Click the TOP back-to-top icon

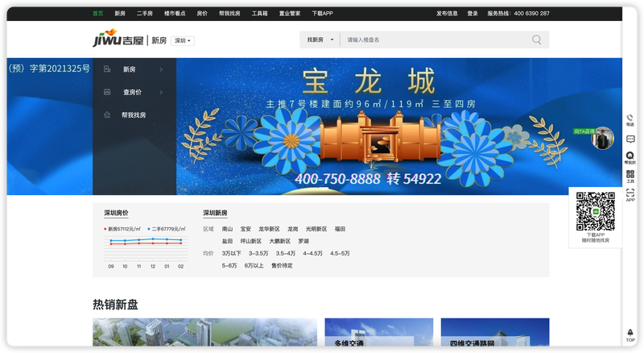[x=630, y=335]
